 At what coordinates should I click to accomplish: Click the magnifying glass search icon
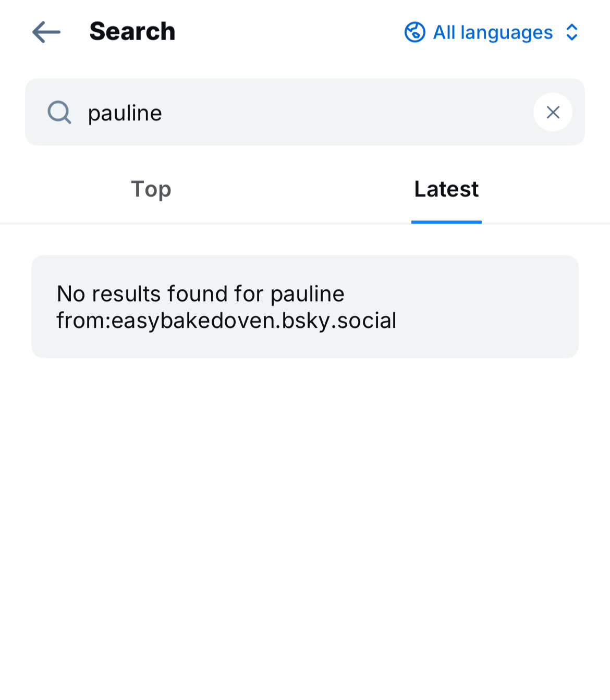[x=59, y=112]
